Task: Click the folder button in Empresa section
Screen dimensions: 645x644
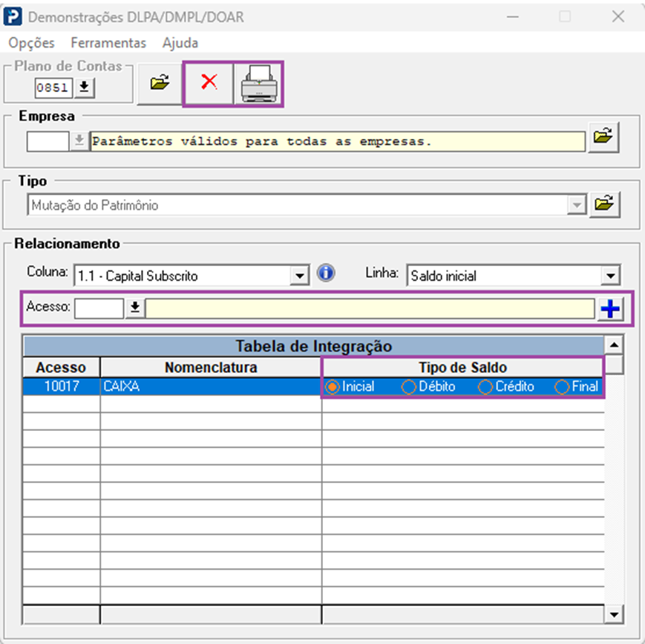Action: (x=603, y=137)
